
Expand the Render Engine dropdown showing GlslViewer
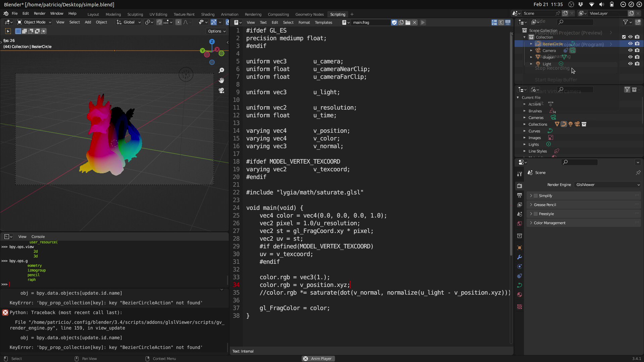click(x=607, y=185)
